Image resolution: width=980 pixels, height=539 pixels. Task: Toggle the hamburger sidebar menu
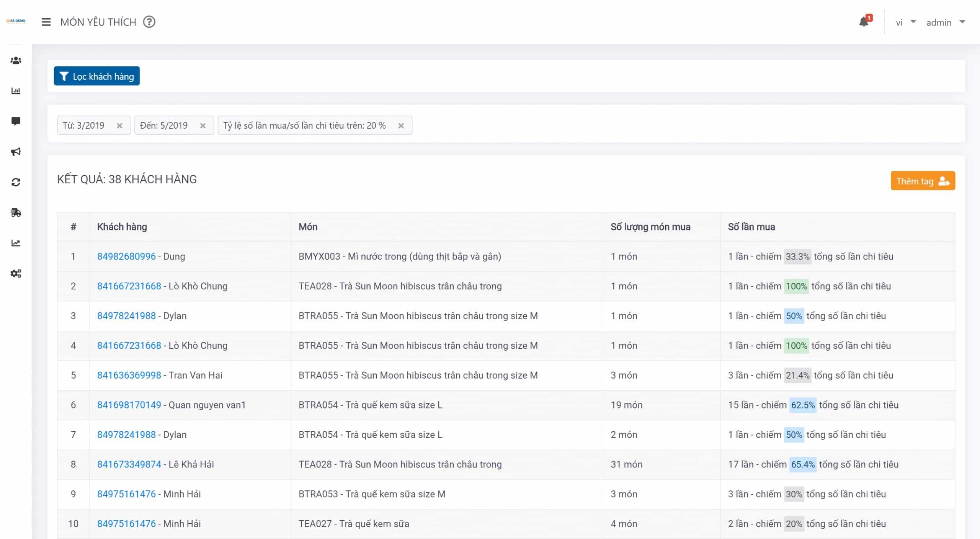[46, 22]
